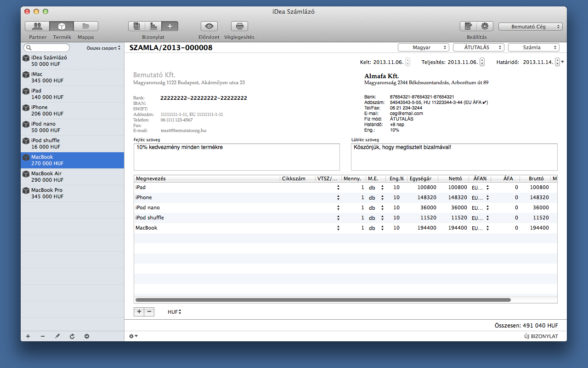588x368 pixels.
Task: Click bank account number 22222222-22222222-22222222
Action: [x=204, y=98]
